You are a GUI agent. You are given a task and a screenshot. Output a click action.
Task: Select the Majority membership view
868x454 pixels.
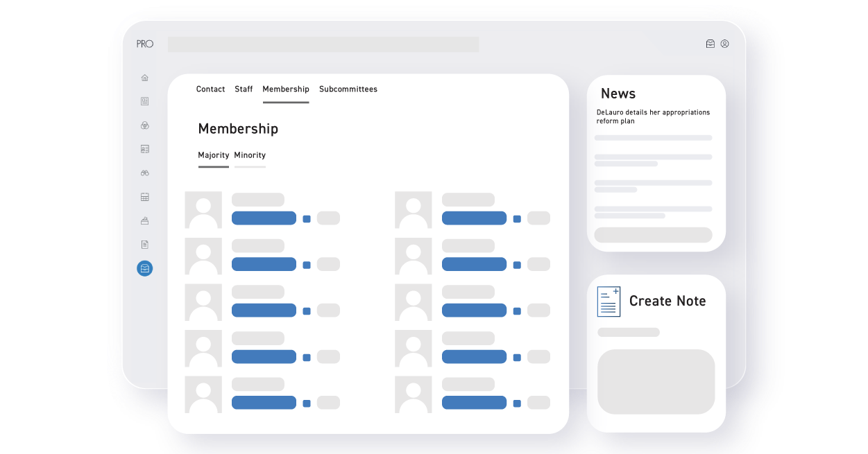tap(213, 155)
